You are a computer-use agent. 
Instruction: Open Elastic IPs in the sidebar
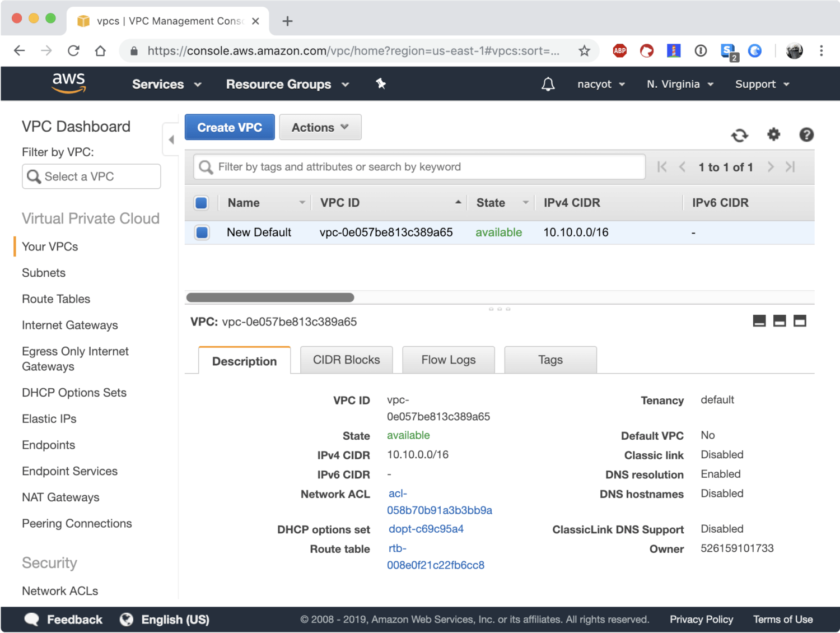click(x=49, y=419)
